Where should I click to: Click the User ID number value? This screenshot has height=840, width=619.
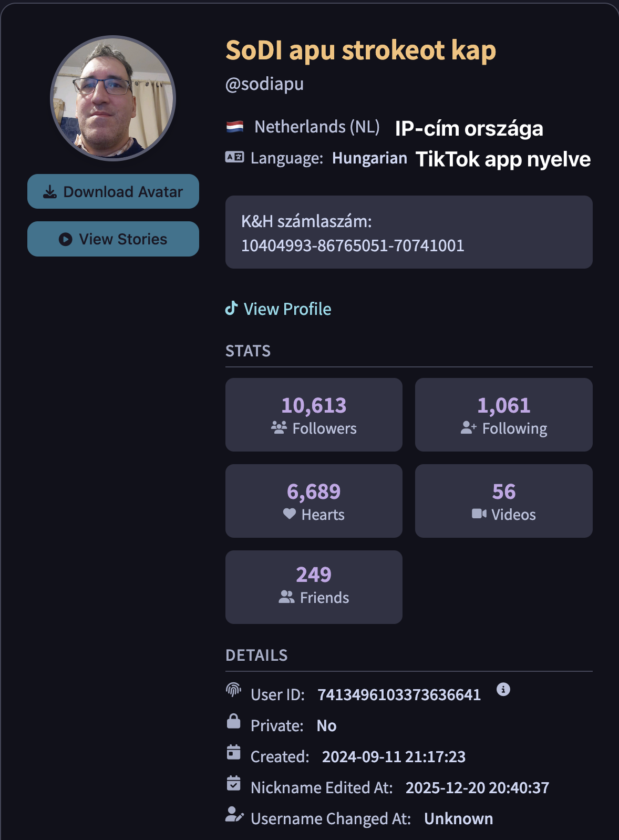(399, 695)
